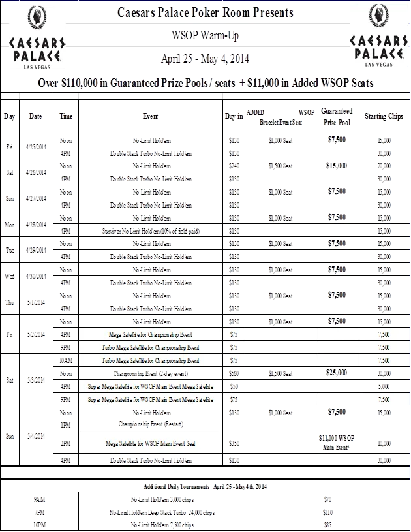Click the guaranteed prize pools banner text
Viewport: 411px width, 532px height.
tap(205, 83)
